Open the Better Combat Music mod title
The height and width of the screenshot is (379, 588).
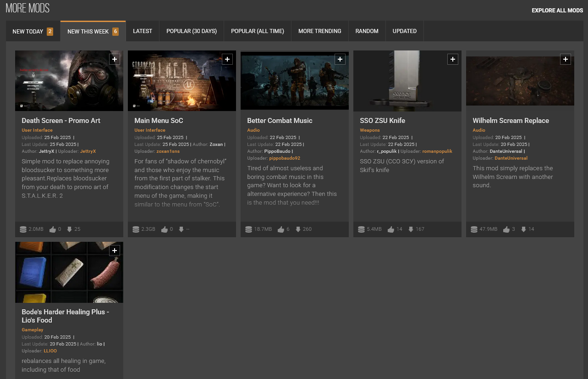280,121
